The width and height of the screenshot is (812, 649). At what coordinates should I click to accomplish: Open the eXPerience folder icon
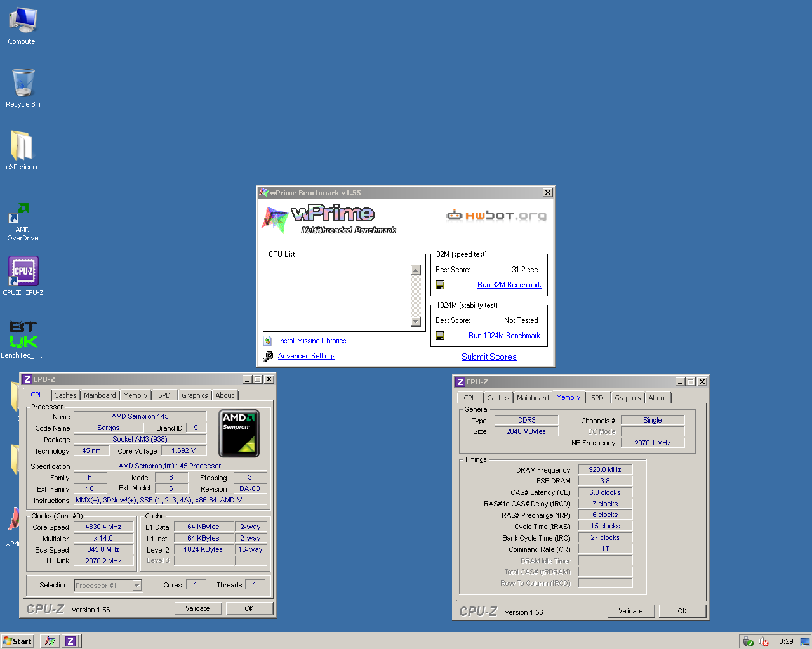point(23,150)
